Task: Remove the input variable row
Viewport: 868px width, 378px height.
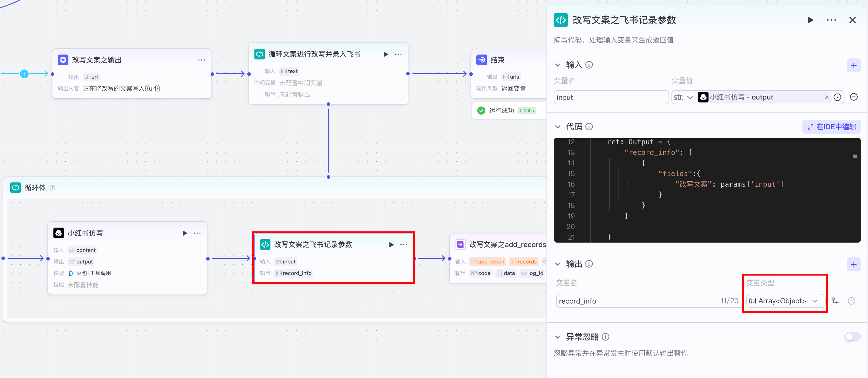Action: 854,97
